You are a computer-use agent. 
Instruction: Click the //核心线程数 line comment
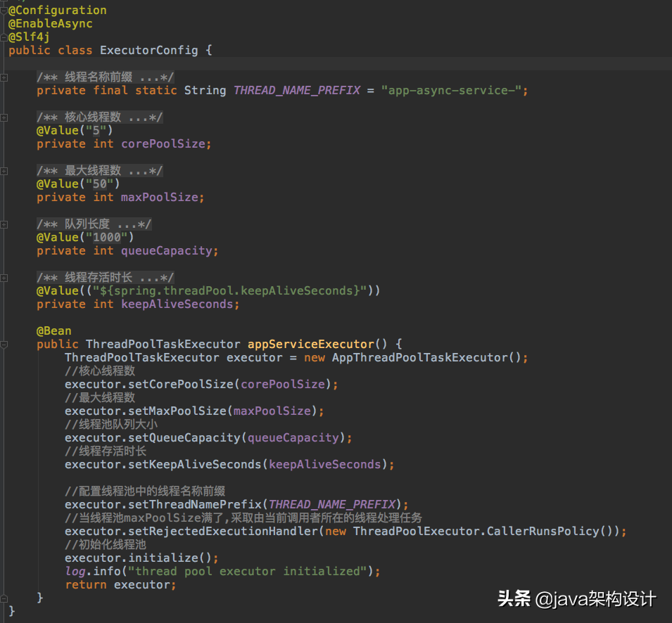pos(100,371)
